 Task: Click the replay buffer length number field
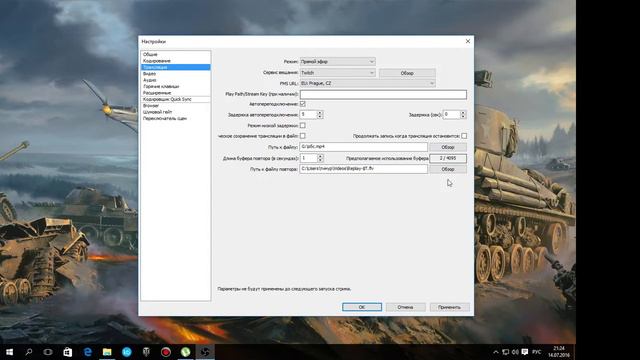309,158
